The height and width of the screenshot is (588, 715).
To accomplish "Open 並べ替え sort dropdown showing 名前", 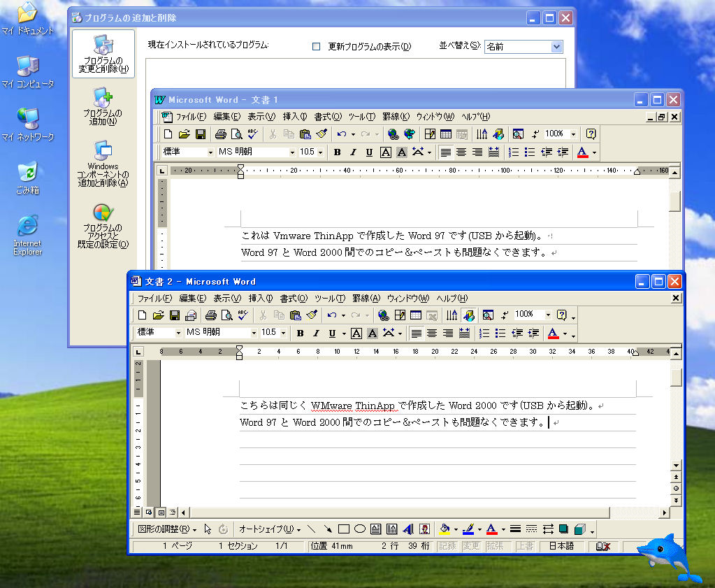I will point(556,47).
